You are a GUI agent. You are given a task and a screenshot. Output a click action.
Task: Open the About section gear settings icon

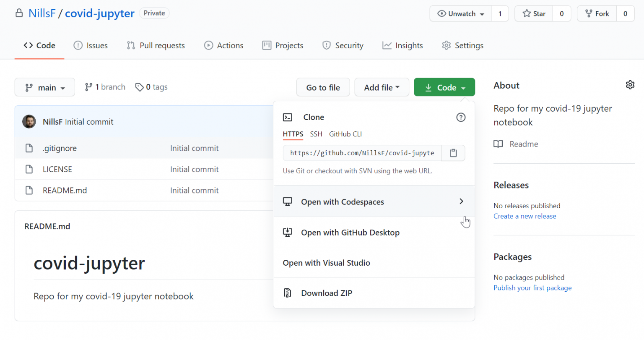(x=630, y=85)
